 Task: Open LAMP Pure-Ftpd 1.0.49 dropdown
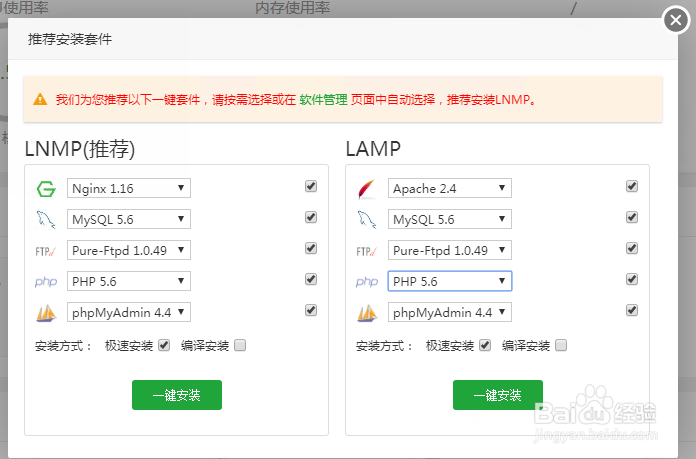click(450, 250)
